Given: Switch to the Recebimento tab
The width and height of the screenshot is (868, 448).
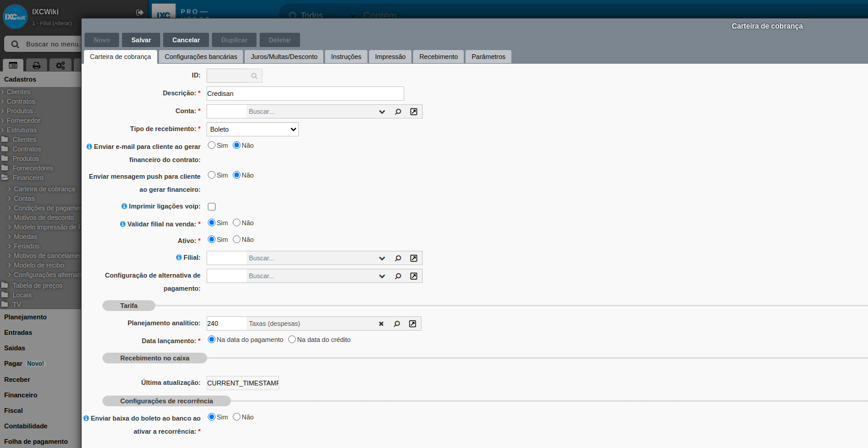Looking at the screenshot, I should pyautogui.click(x=438, y=57).
